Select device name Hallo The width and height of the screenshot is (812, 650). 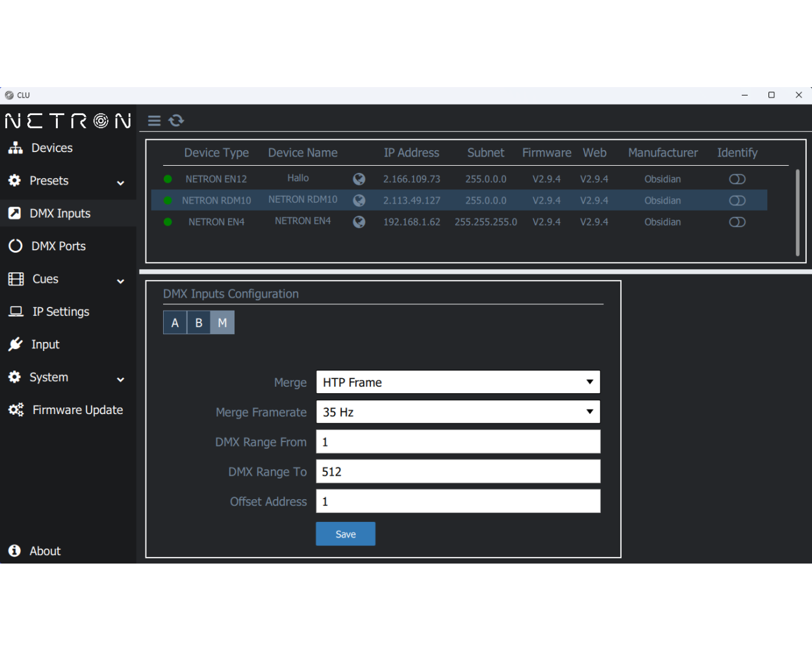tap(298, 178)
